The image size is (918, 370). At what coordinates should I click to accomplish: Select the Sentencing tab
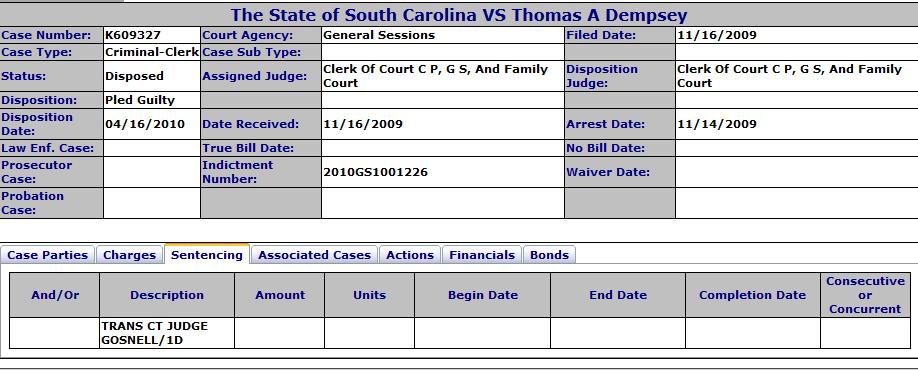(207, 255)
